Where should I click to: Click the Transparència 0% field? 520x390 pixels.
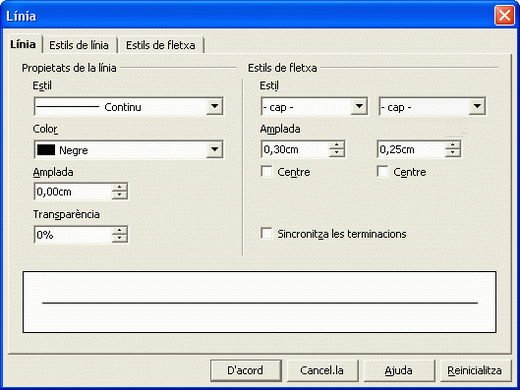(x=73, y=235)
